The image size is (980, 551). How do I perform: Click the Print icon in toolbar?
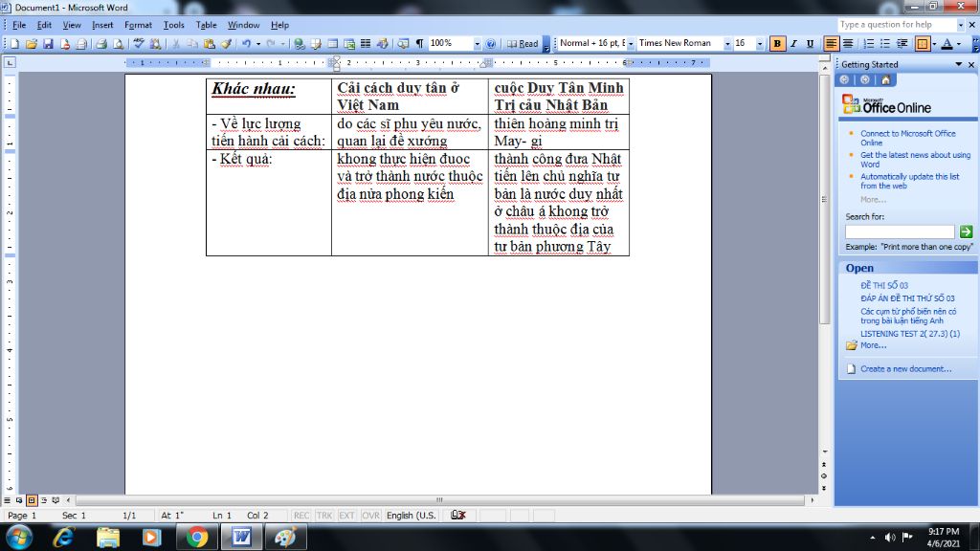tap(101, 44)
